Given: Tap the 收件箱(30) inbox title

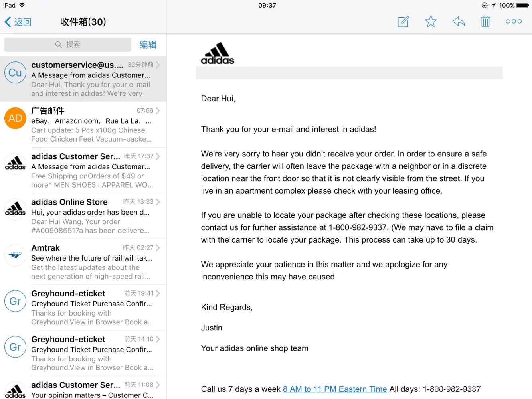Looking at the screenshot, I should point(83,22).
